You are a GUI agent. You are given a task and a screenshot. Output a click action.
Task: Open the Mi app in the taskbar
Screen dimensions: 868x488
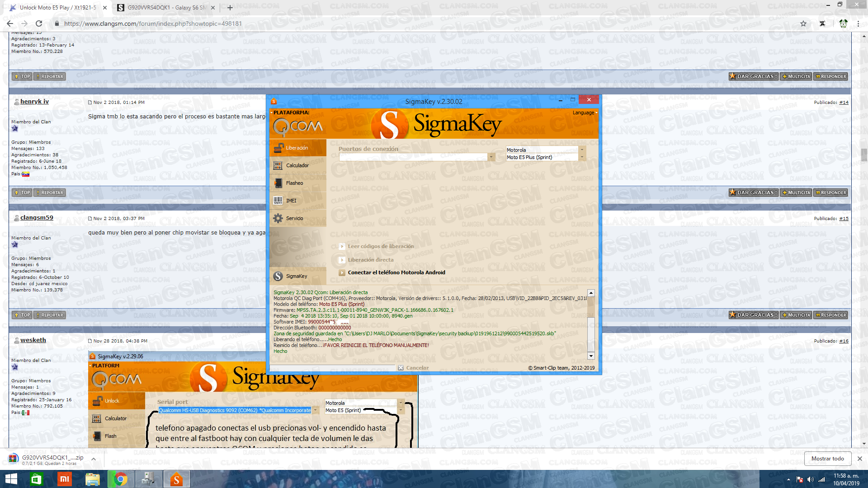(65, 479)
